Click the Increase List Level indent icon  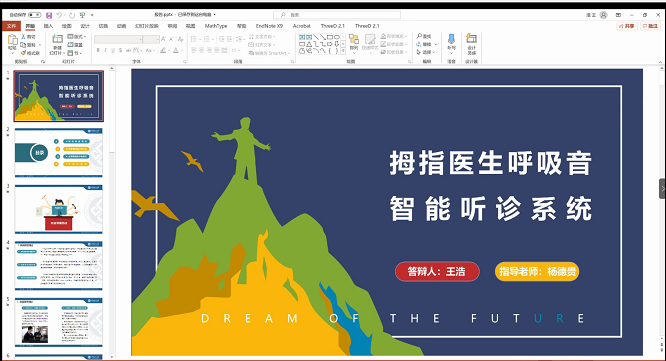229,39
